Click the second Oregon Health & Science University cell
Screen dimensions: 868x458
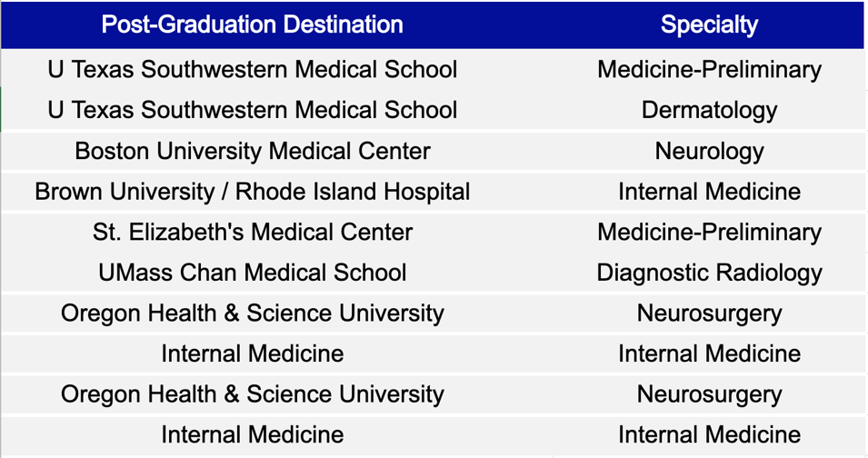[252, 394]
